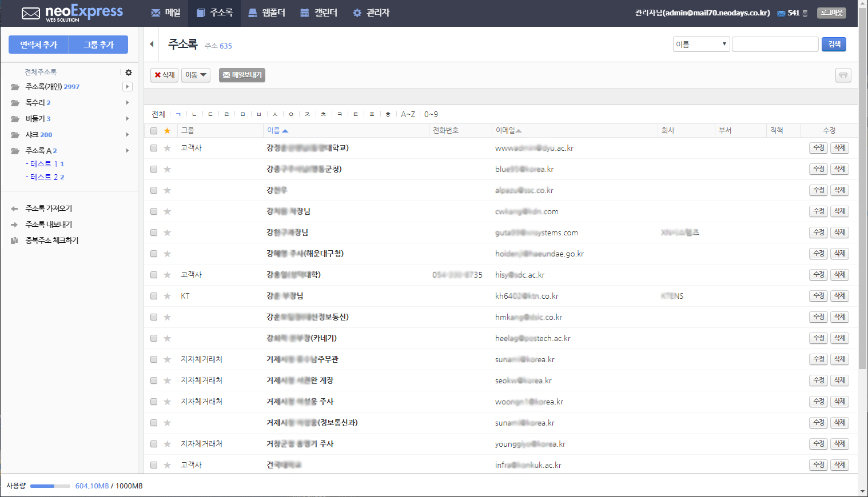Click 중복주소 체크하기 duplicate check icon
The height and width of the screenshot is (497, 868).
tap(15, 241)
